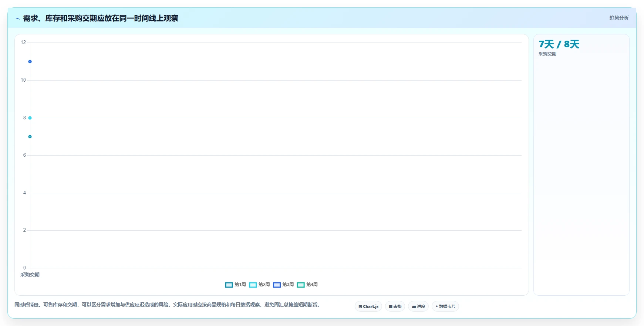Toggle the 第4周 legend color box
This screenshot has width=644, height=326.
[301, 285]
